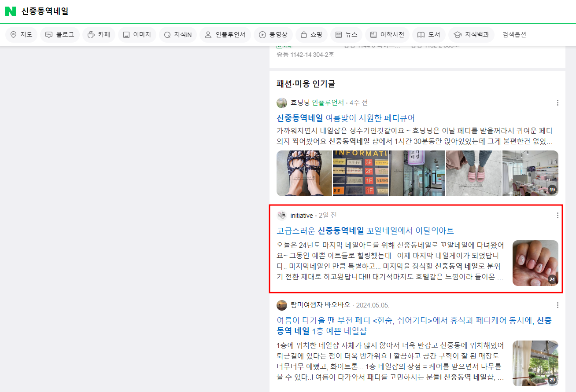Open 꼬알네일에서 이달의아트 post title
576x392 pixels.
pyautogui.click(x=365, y=231)
